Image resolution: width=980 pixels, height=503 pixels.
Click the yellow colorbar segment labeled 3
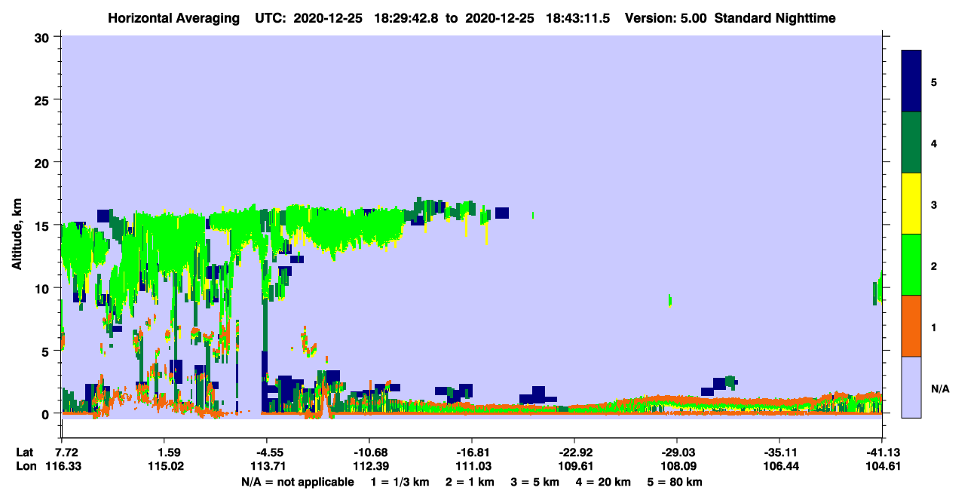click(x=911, y=204)
